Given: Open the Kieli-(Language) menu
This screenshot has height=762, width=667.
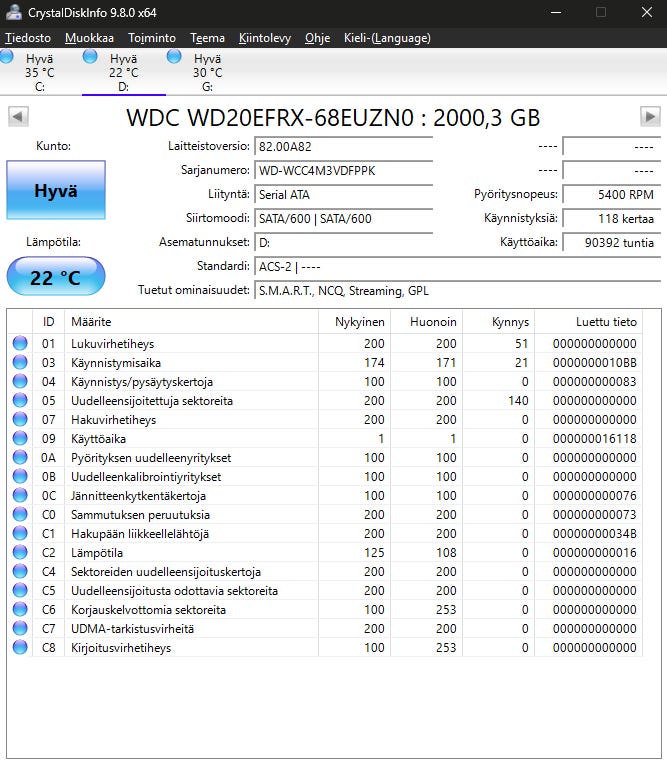Looking at the screenshot, I should (387, 38).
